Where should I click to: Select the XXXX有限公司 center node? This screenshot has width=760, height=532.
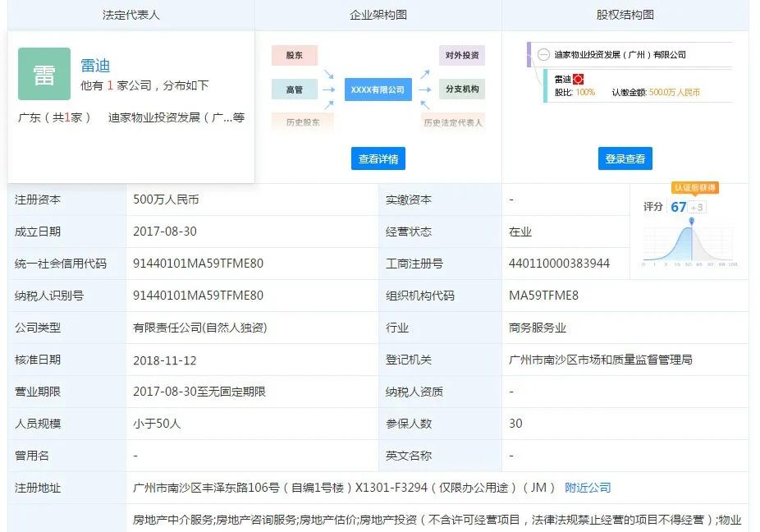pyautogui.click(x=378, y=90)
